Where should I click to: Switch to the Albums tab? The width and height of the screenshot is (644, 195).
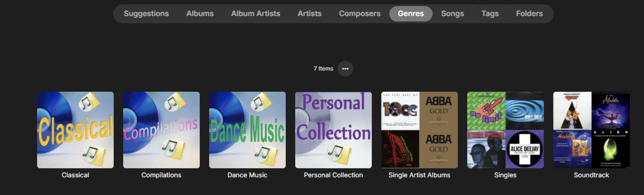(199, 13)
